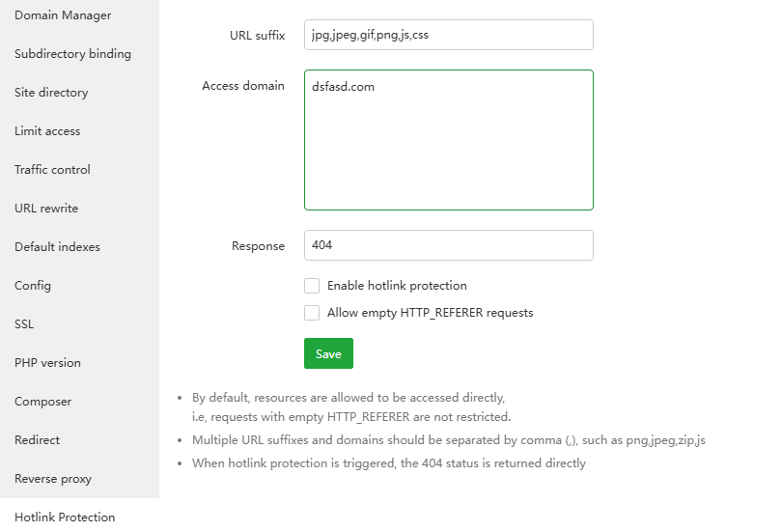Select the Hotlink Protection tab

coord(65,518)
